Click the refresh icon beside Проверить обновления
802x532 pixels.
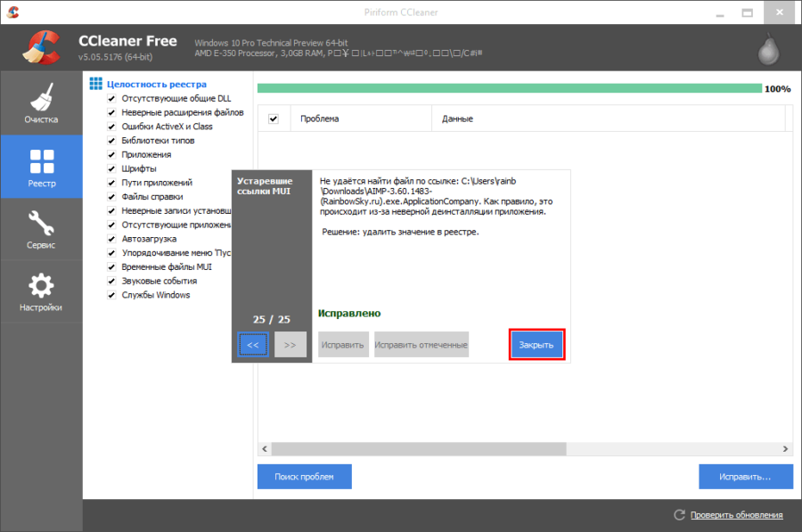click(680, 515)
